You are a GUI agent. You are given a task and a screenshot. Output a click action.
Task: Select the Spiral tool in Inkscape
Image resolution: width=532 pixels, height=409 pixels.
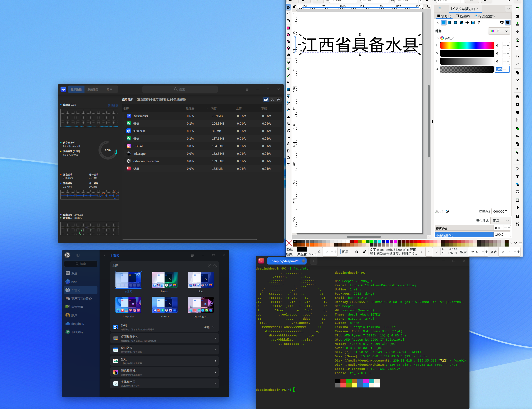click(288, 55)
